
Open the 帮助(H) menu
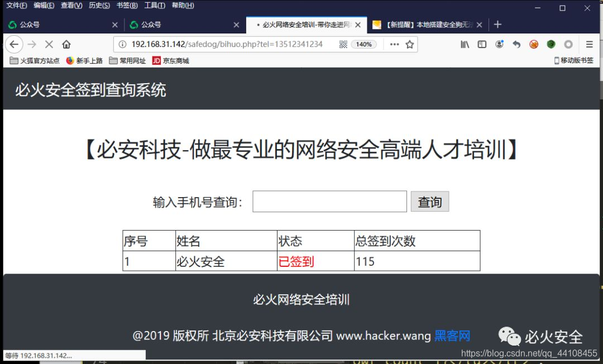183,6
